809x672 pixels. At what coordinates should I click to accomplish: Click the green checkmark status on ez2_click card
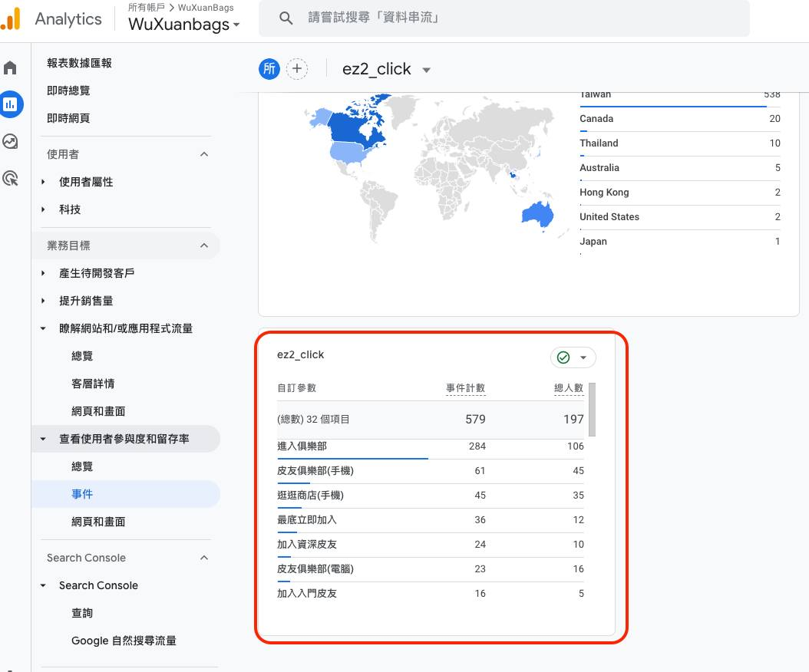563,357
